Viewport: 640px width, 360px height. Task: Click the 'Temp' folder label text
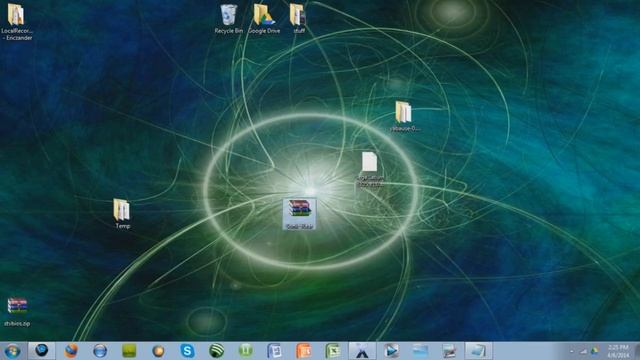coord(122,226)
